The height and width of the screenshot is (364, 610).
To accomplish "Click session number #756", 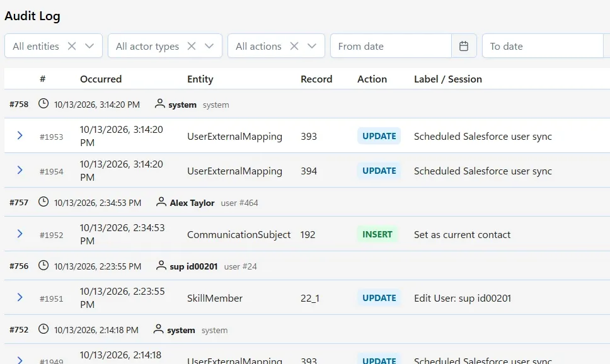I will pos(19,266).
